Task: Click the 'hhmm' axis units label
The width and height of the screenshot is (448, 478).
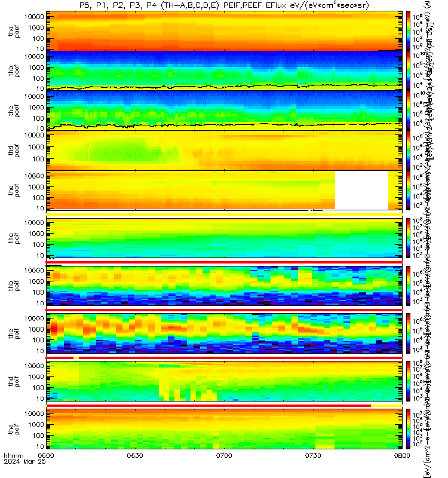Action: coord(13,456)
